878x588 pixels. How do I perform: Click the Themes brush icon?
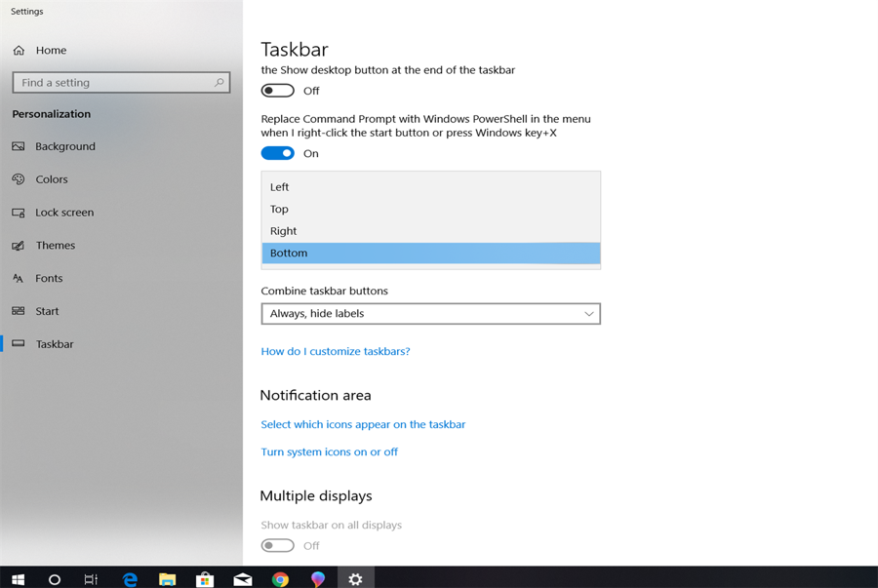click(x=18, y=246)
